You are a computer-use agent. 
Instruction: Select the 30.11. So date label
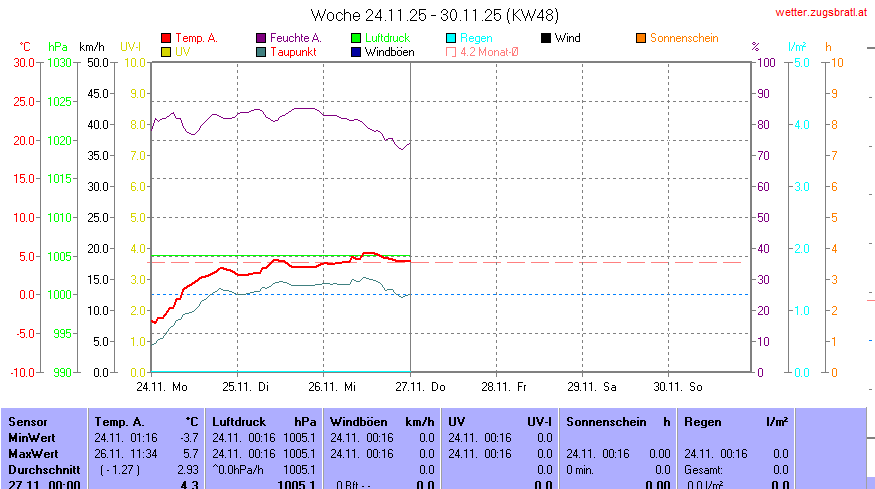coord(677,385)
